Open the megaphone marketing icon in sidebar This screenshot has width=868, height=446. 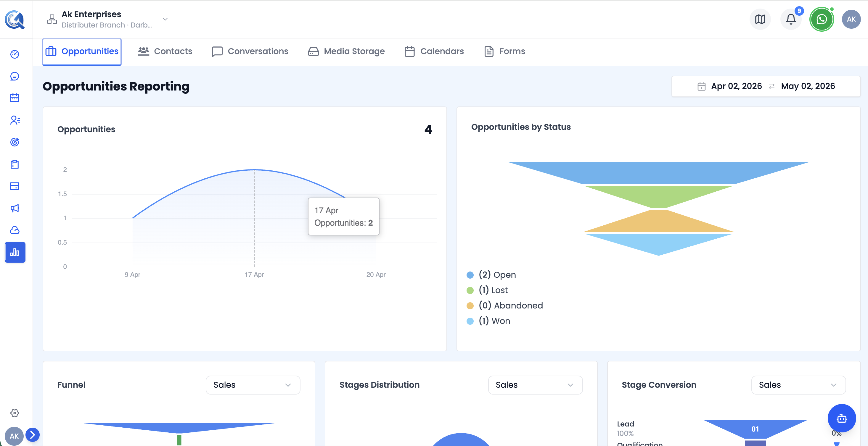(x=15, y=208)
